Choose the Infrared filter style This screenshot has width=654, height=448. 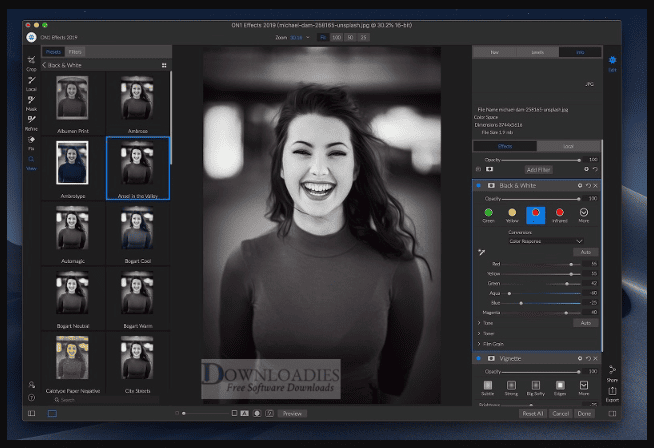(x=560, y=215)
